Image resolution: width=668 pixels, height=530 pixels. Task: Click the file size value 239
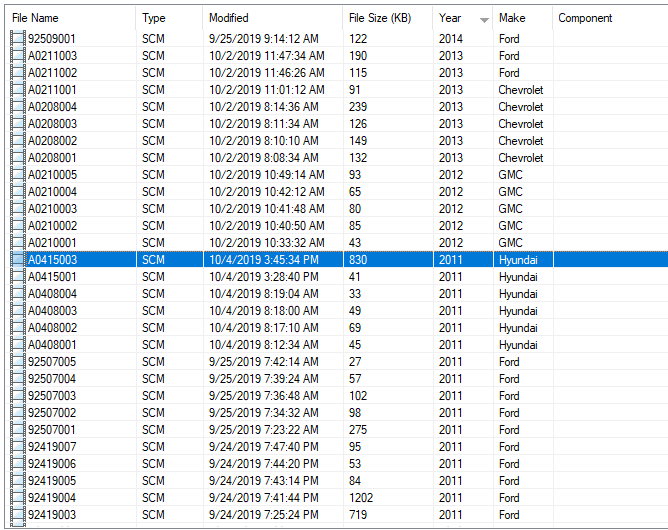358,107
